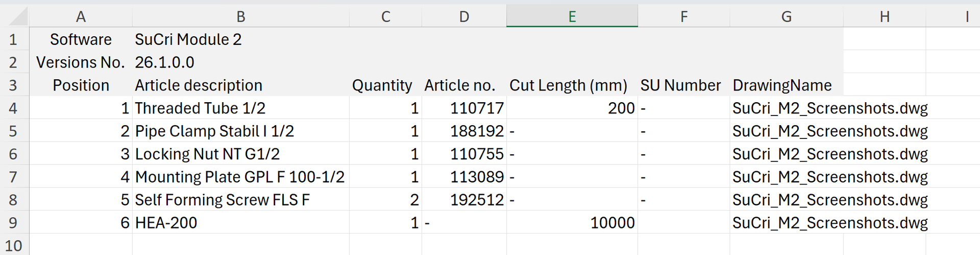Click the 'Software' cell
Image resolution: width=980 pixels, height=255 pixels.
[x=81, y=39]
